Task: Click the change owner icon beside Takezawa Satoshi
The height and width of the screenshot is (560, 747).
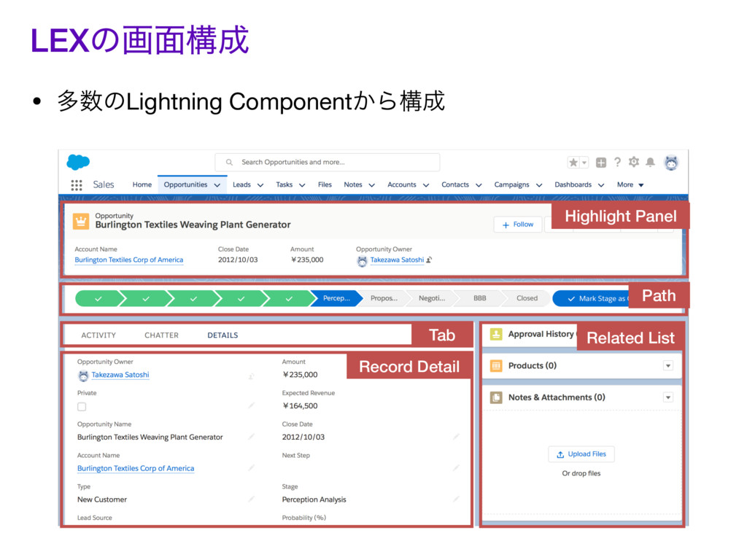Action: (x=429, y=260)
